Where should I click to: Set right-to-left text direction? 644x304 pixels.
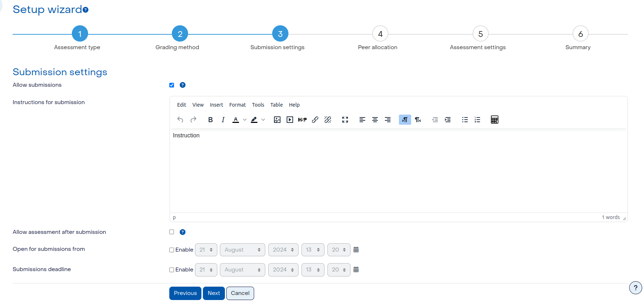[x=418, y=120]
